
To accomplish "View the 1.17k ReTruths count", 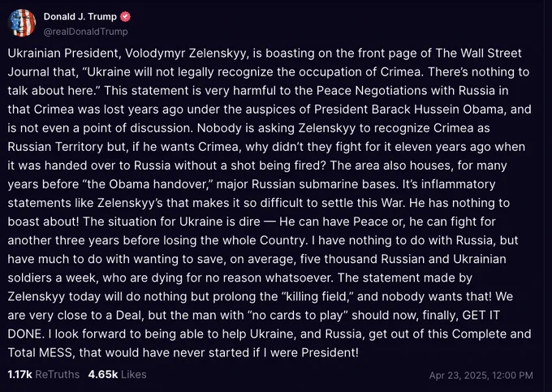I will 19,374.
